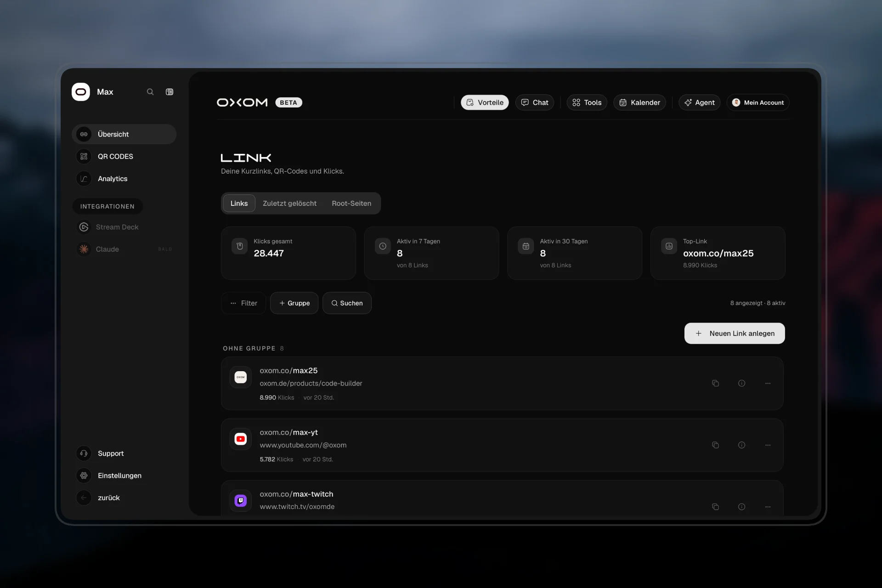Open Mein Account menu

pyautogui.click(x=758, y=102)
